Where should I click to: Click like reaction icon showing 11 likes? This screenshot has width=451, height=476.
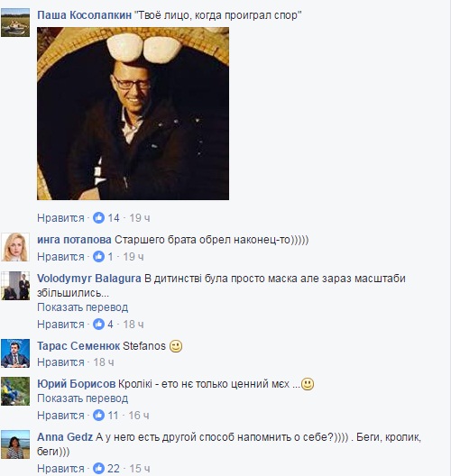(x=98, y=415)
